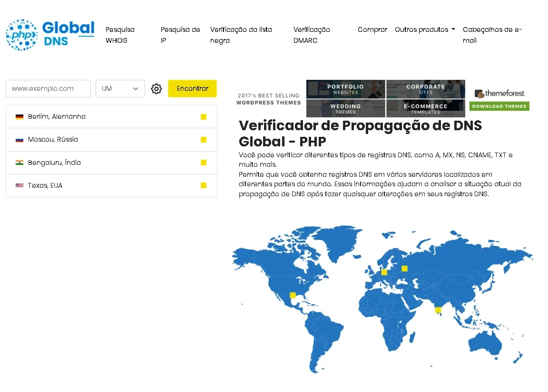The width and height of the screenshot is (548, 392).
Task: Go to Verificação DMARC
Action: click(x=312, y=35)
